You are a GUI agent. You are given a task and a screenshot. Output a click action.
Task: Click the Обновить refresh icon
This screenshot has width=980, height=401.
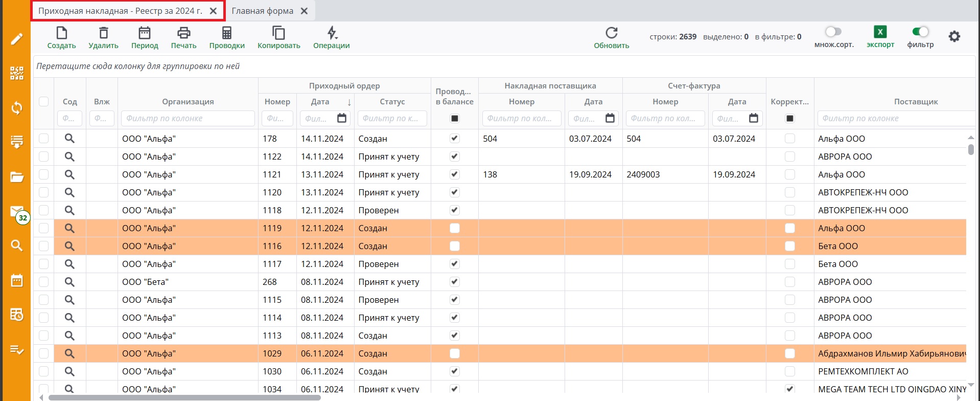click(x=611, y=34)
